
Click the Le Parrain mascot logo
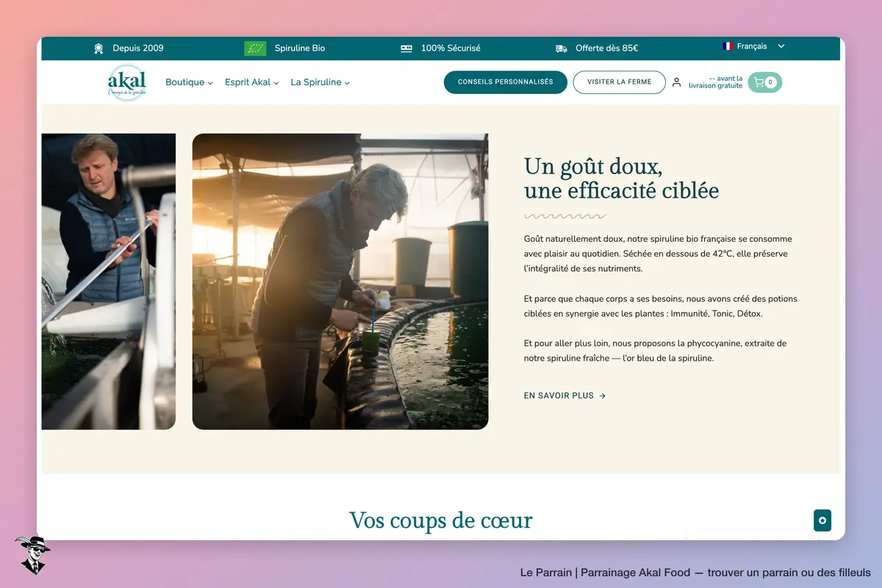coord(32,555)
